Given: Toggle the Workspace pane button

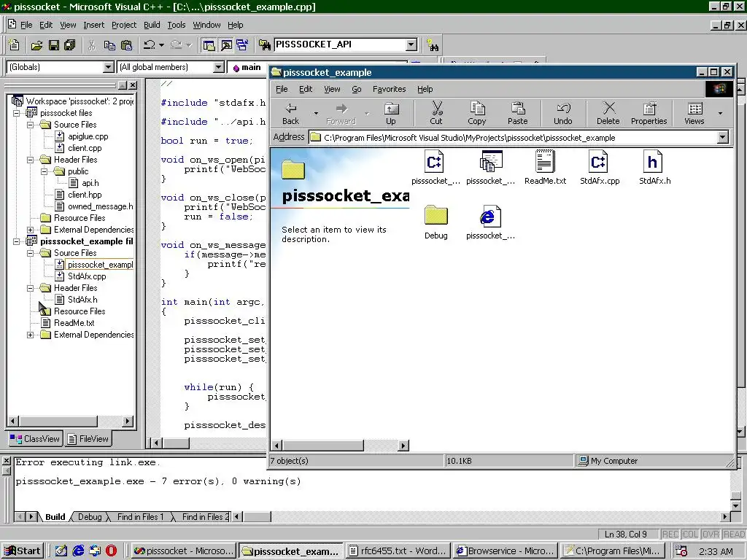Looking at the screenshot, I should [209, 45].
